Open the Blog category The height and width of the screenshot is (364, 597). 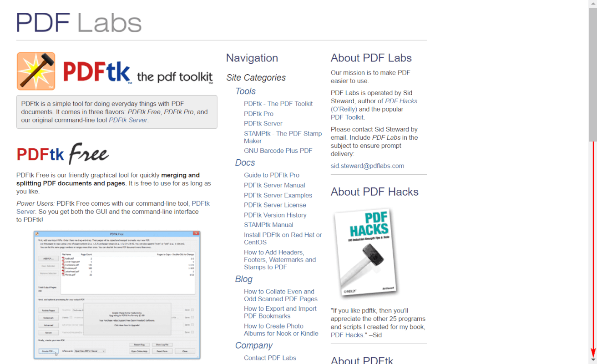coord(243,279)
